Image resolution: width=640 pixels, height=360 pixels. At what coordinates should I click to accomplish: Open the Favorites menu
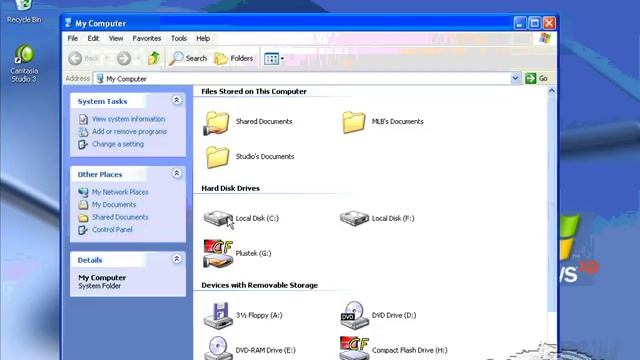(x=147, y=38)
